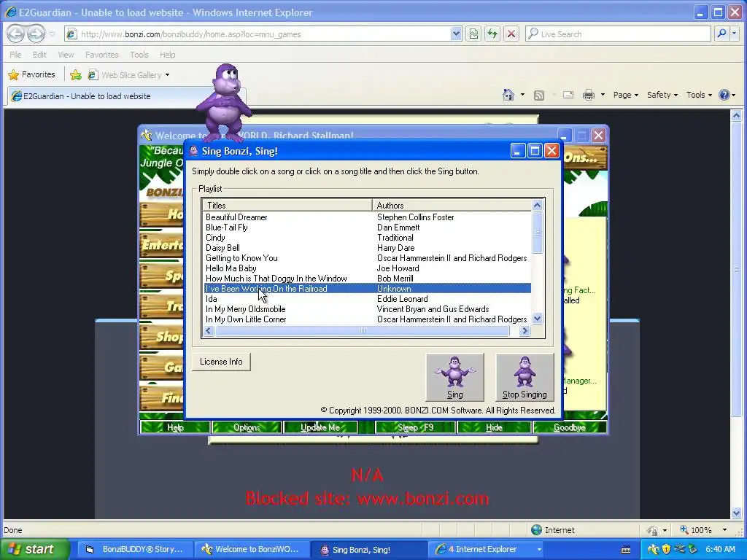Open the Tools menu in menu bar
747x560 pixels.
tap(139, 55)
